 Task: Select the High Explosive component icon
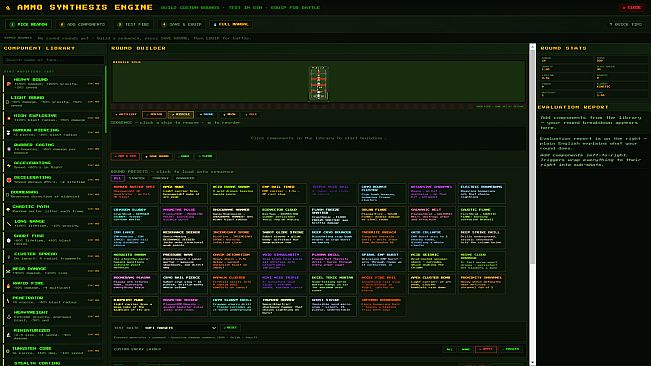[x=9, y=118]
